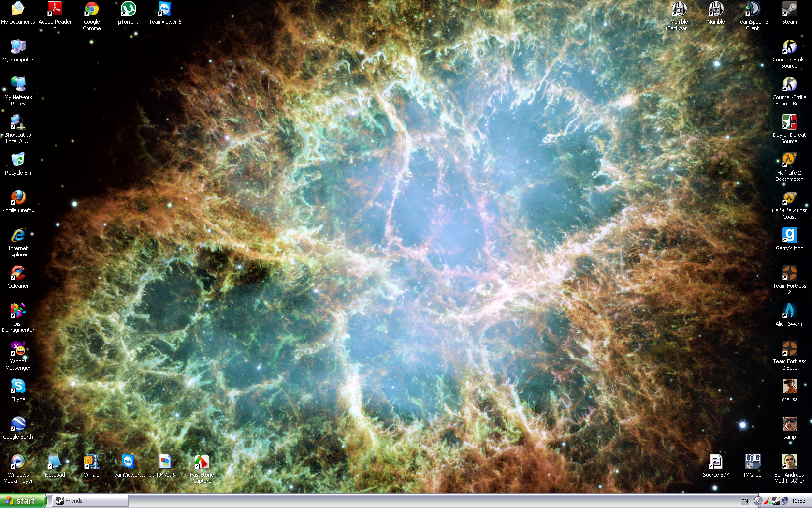Select the Yahoo! Messenger shortcut

coord(18,356)
